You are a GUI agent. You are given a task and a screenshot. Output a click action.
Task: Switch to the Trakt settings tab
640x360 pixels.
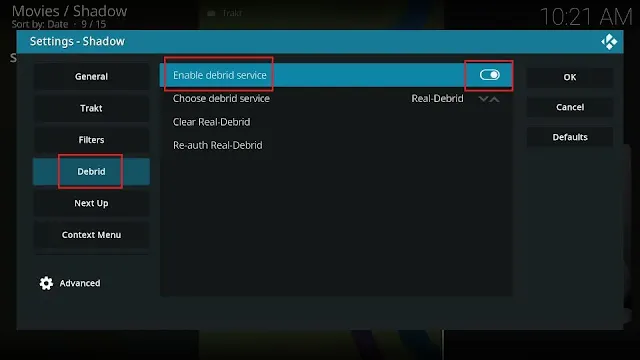[x=91, y=108]
